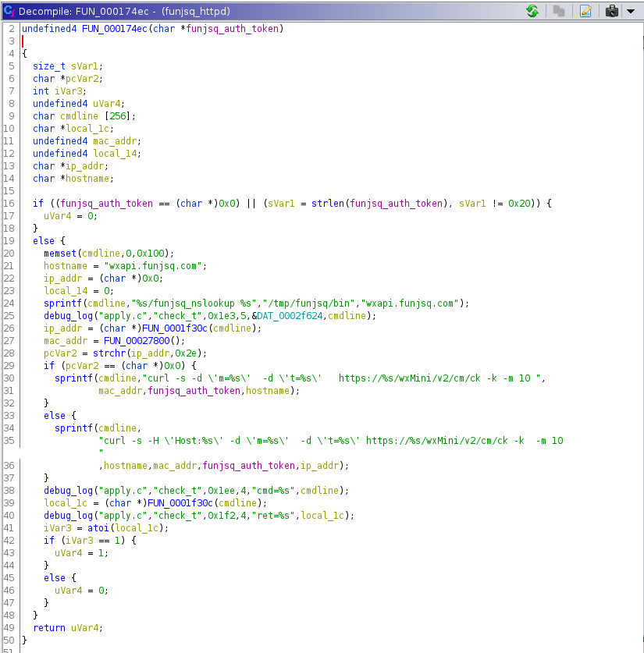Image resolution: width=644 pixels, height=653 pixels.
Task: Select the string "wxapi.funjsq.com" on line 21
Action: 153,266
